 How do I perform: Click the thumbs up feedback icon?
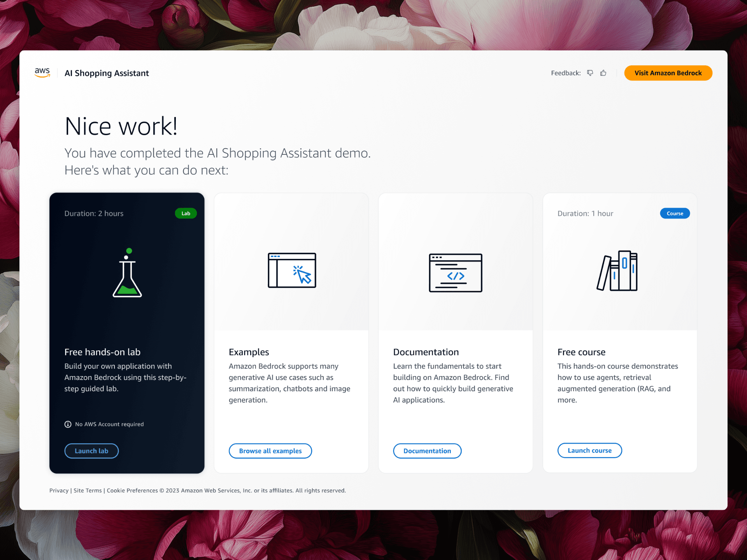[x=603, y=73]
